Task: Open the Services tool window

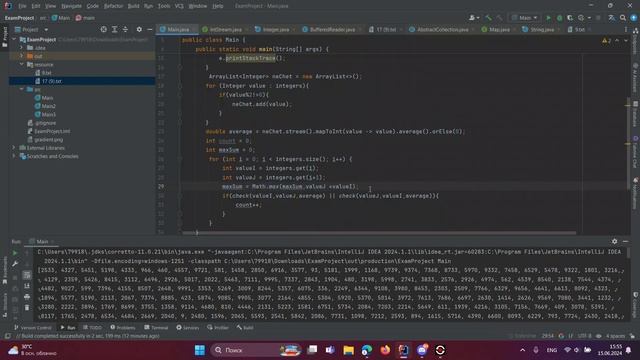Action: [x=187, y=327]
